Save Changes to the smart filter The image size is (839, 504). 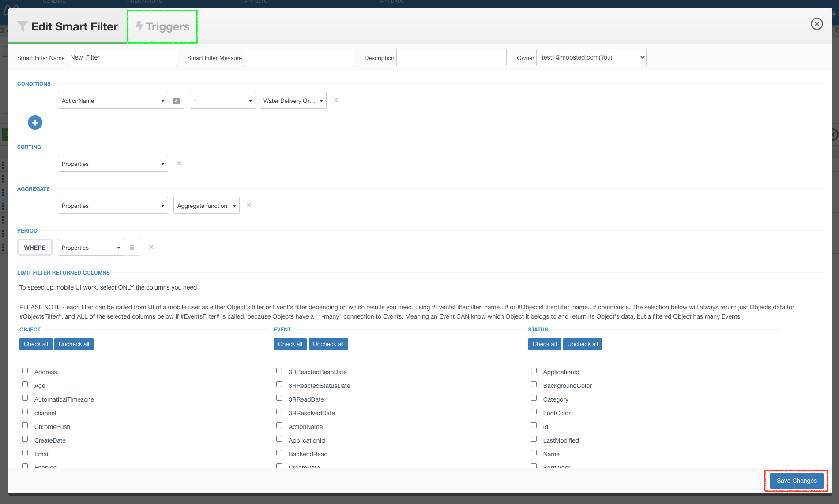click(797, 481)
